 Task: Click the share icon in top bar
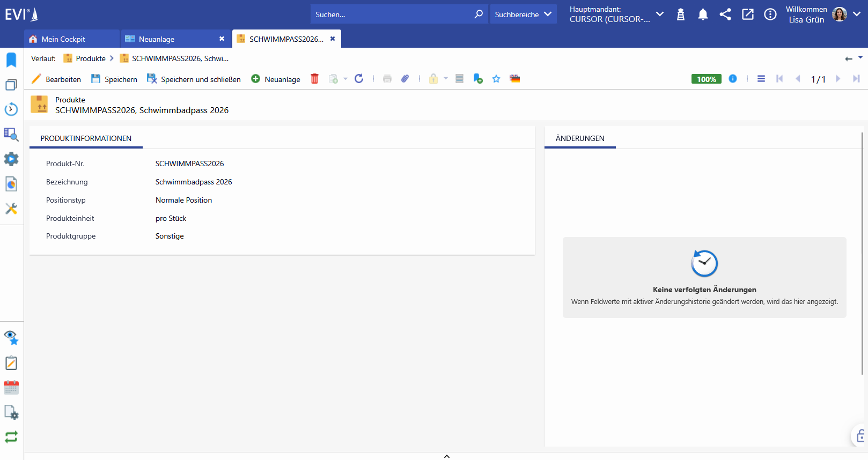(x=725, y=14)
